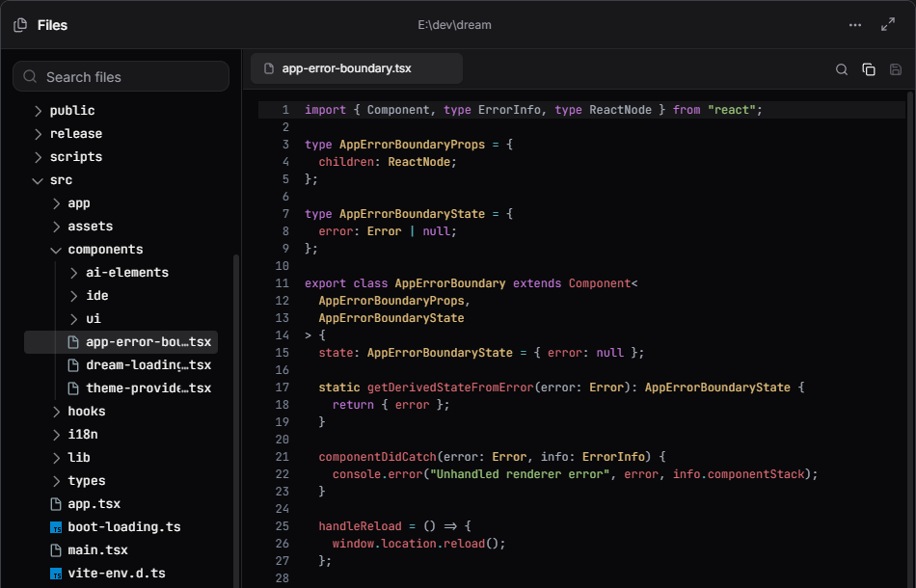Click the Files panel icon

pos(20,25)
